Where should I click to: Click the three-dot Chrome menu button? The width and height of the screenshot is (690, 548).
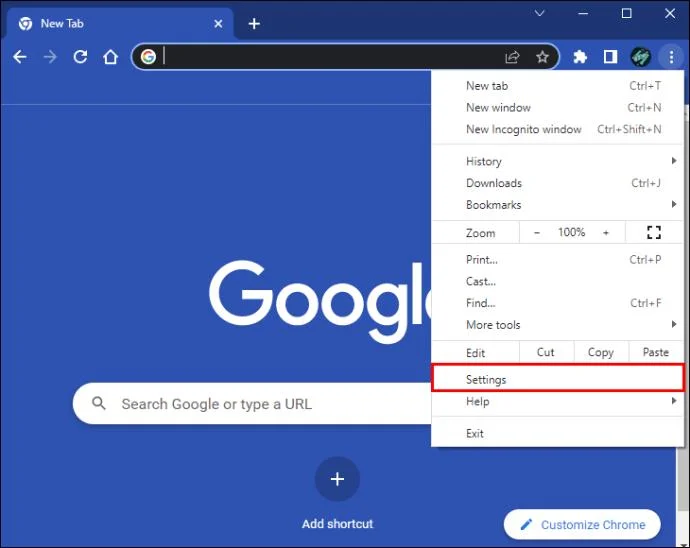point(671,57)
